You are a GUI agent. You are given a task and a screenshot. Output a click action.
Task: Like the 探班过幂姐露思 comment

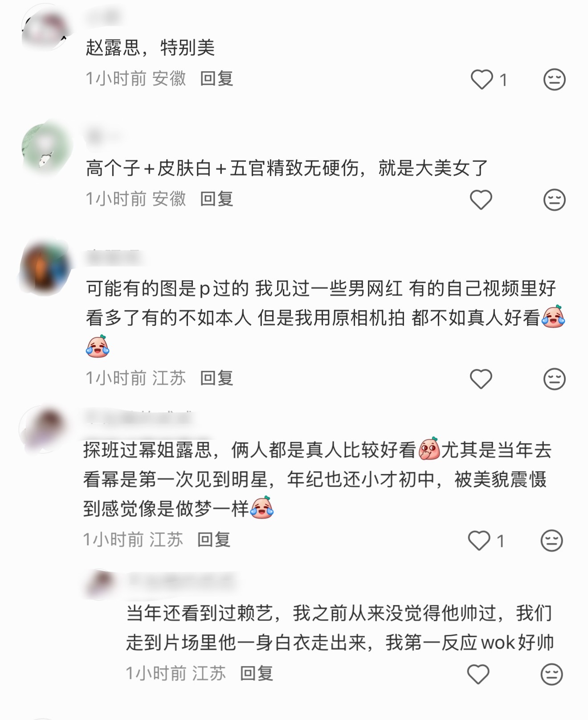(479, 541)
